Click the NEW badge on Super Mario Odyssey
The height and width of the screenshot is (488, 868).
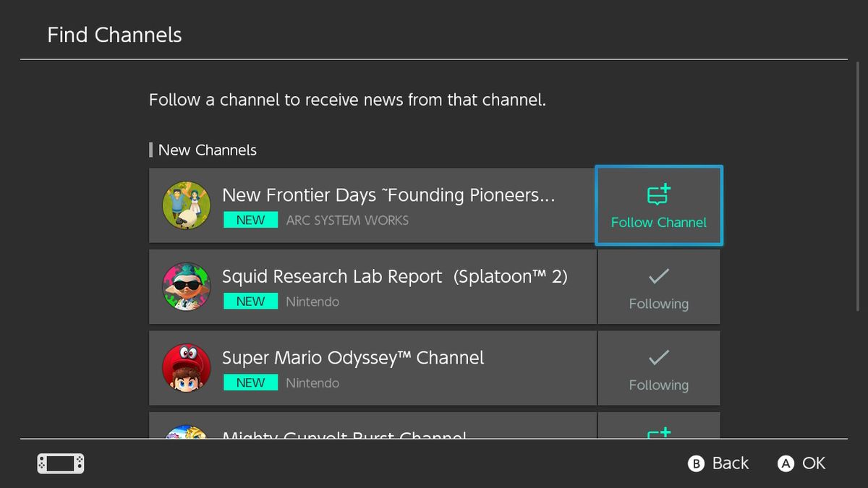[250, 382]
